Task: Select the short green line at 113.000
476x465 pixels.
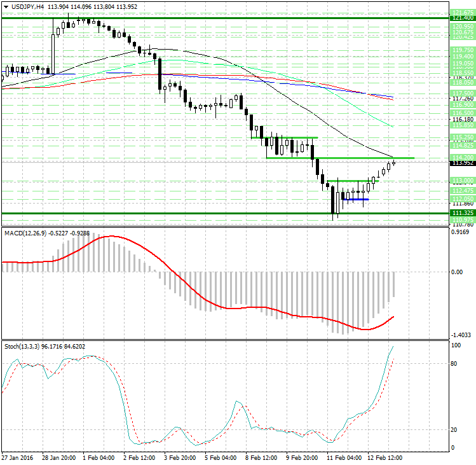Action: point(353,181)
